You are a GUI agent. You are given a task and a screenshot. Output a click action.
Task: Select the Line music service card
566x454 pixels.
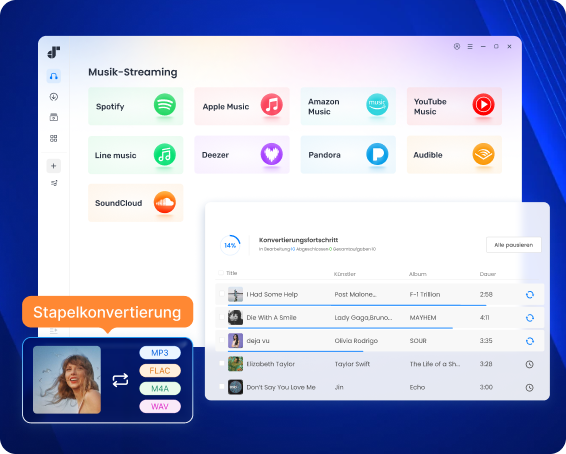coord(136,155)
